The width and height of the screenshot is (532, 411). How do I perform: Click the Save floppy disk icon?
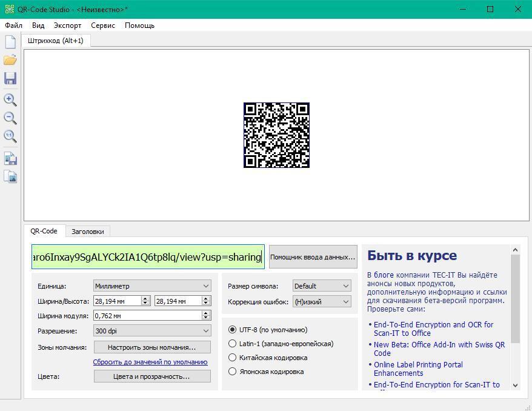tap(10, 79)
